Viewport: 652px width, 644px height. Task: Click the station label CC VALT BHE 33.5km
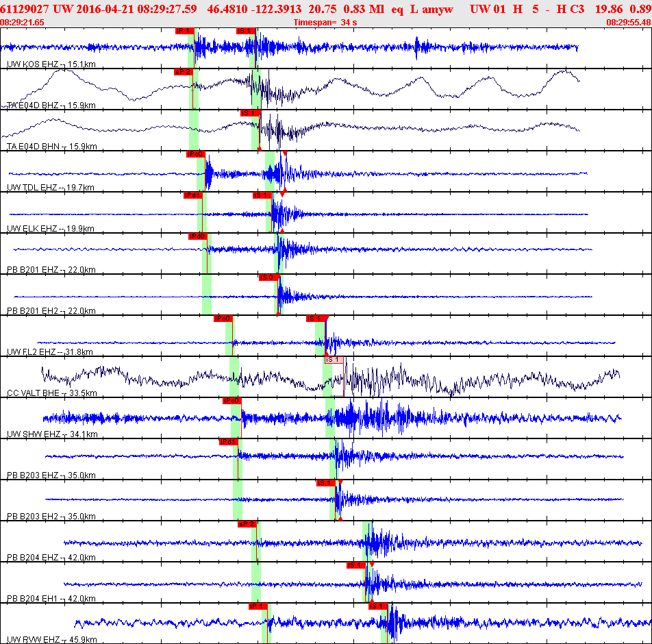52,393
